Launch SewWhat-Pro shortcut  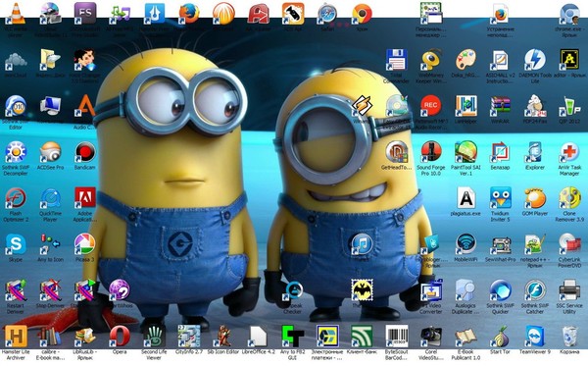tap(500, 244)
